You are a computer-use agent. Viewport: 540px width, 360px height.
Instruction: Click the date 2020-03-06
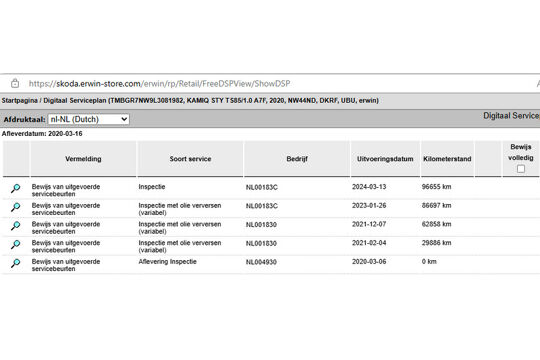click(x=369, y=261)
